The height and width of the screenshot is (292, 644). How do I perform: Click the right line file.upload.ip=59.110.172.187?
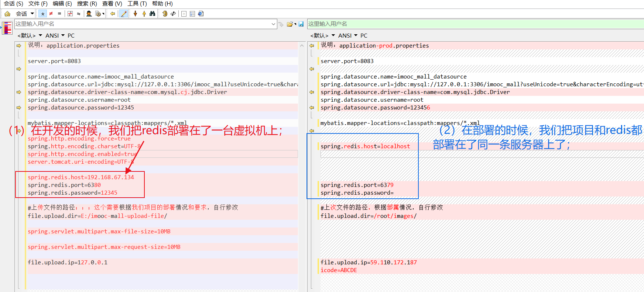coord(369,263)
